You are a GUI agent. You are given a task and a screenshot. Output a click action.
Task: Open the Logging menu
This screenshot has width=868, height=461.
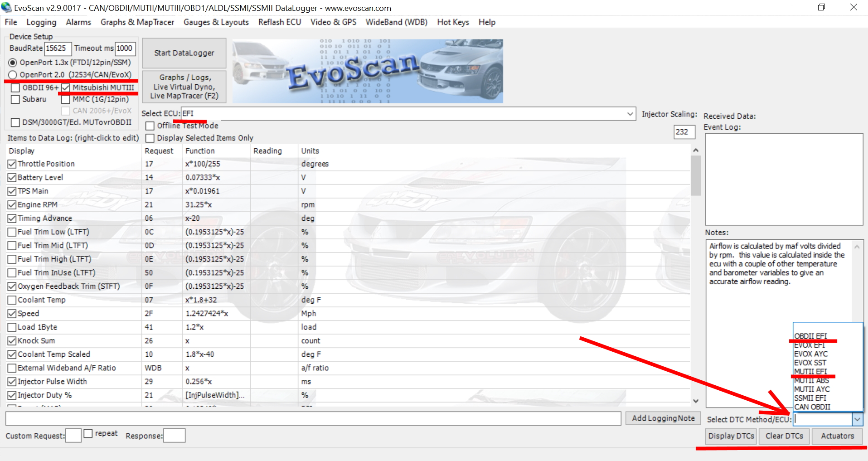coord(41,22)
